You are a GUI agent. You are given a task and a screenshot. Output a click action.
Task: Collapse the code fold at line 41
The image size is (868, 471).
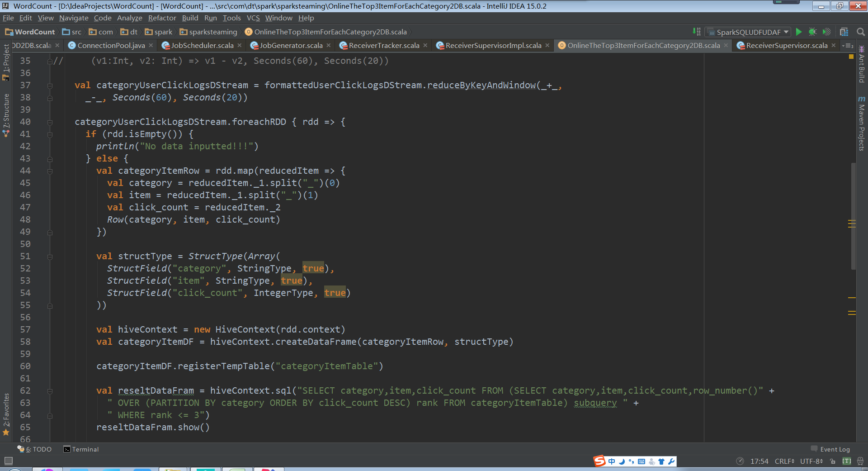pyautogui.click(x=50, y=134)
